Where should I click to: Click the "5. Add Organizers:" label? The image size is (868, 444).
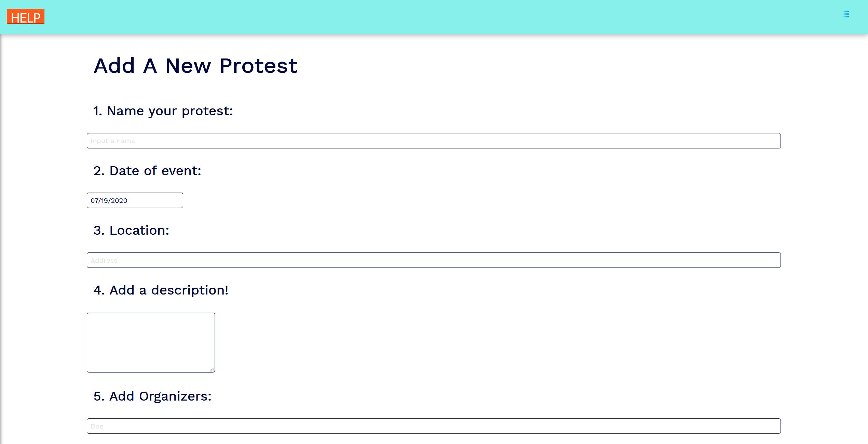(x=152, y=396)
